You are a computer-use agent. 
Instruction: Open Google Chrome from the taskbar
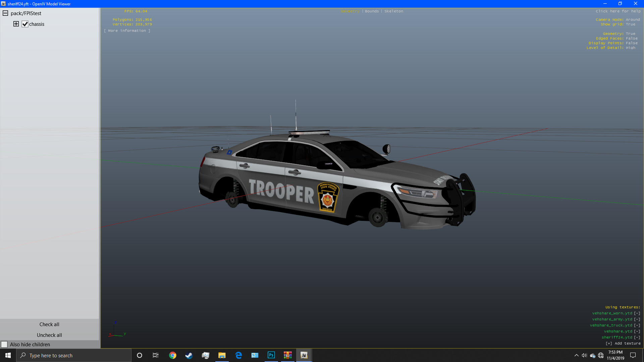point(172,355)
